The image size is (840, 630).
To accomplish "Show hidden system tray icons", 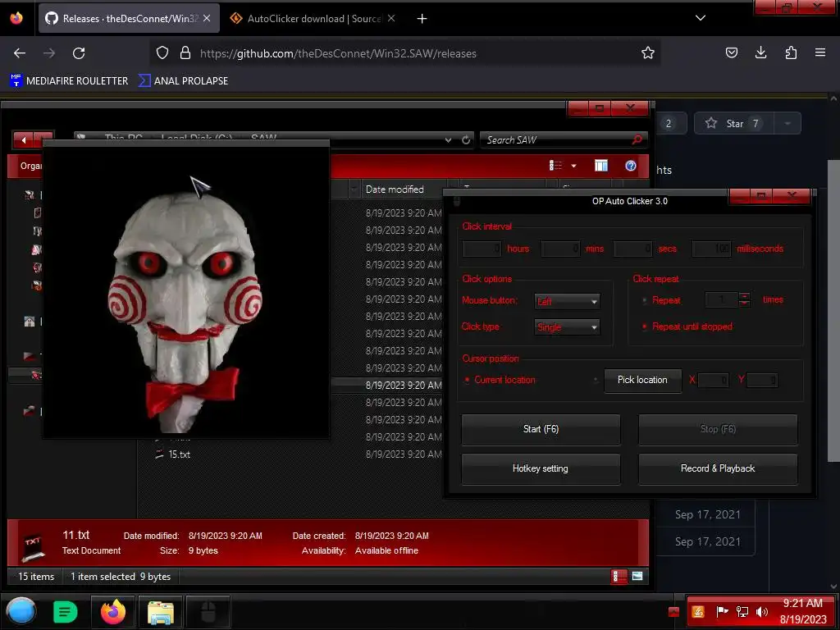I will [674, 612].
